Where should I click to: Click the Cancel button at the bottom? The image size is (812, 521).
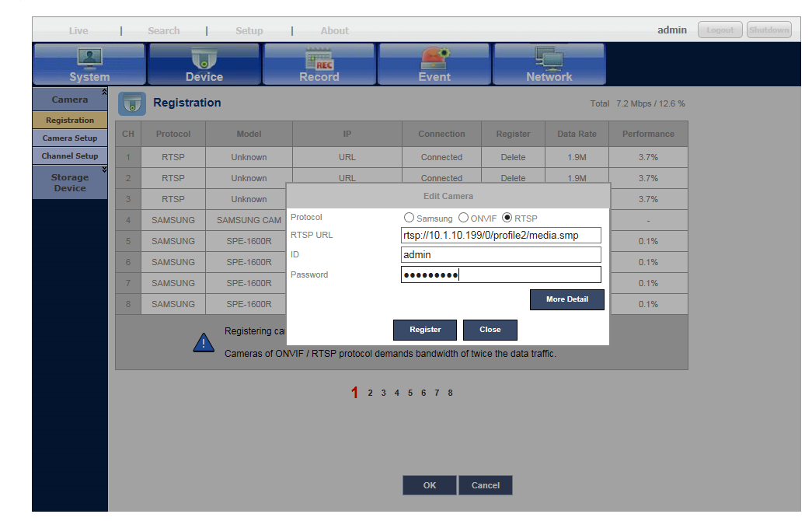(x=485, y=485)
